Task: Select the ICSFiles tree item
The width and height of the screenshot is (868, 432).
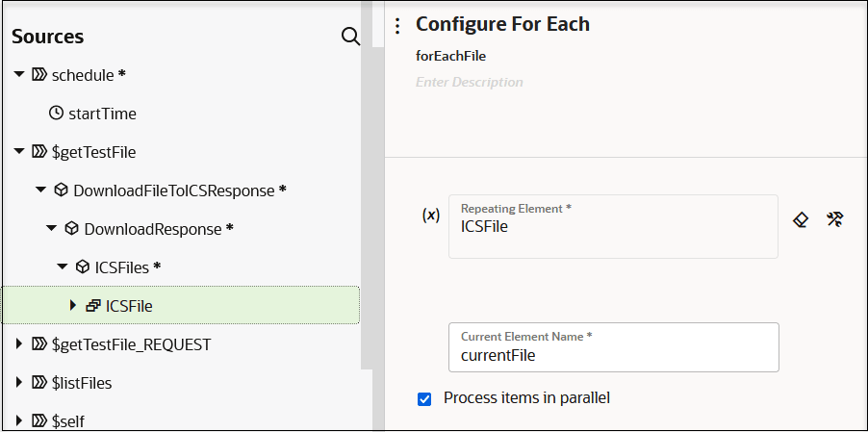Action: coord(120,267)
